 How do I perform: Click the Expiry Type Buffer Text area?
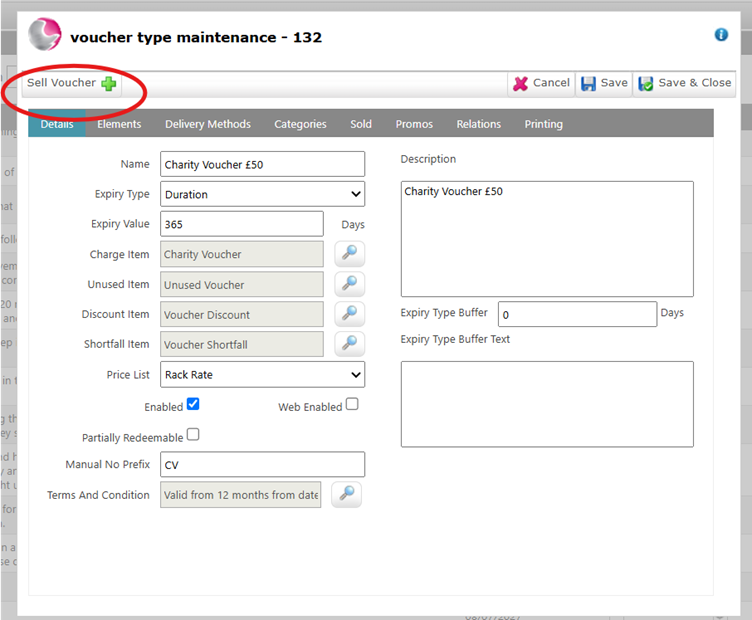point(547,404)
